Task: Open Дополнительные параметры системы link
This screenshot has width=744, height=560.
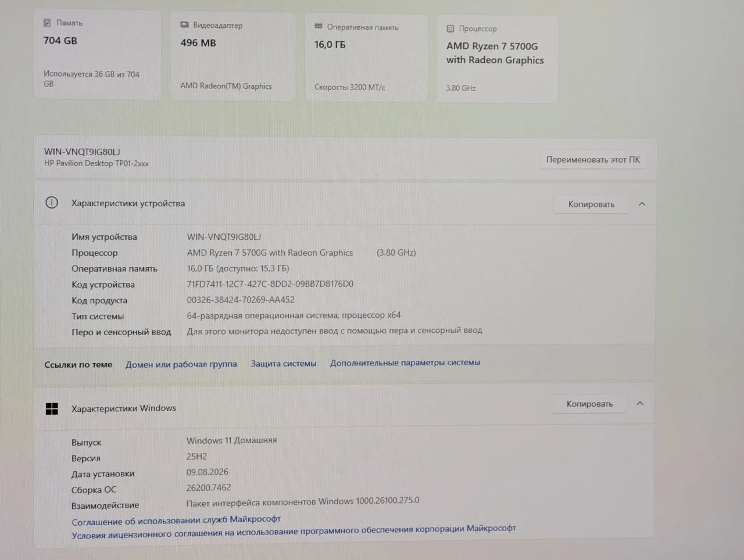Action: pyautogui.click(x=405, y=362)
